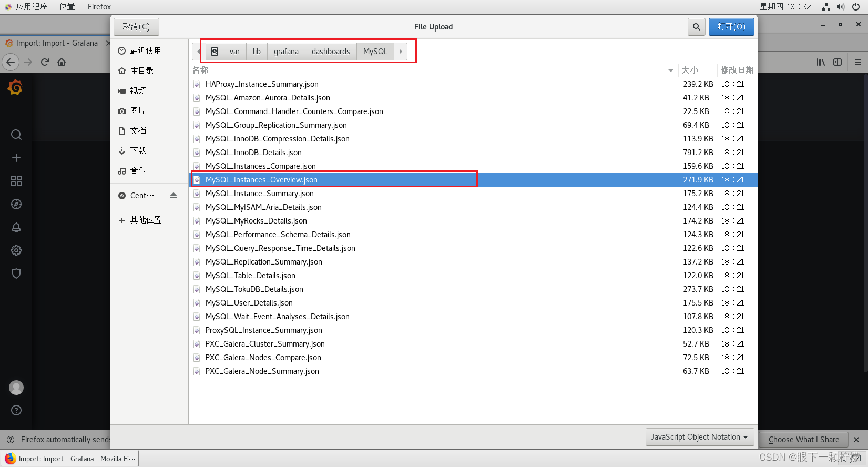Screen dimensions: 868x467
Task: Open the Grafana configuration gear icon
Action: 16,250
